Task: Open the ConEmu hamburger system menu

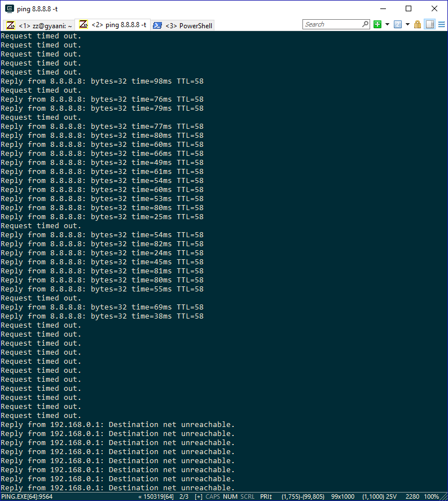Action: tap(441, 24)
